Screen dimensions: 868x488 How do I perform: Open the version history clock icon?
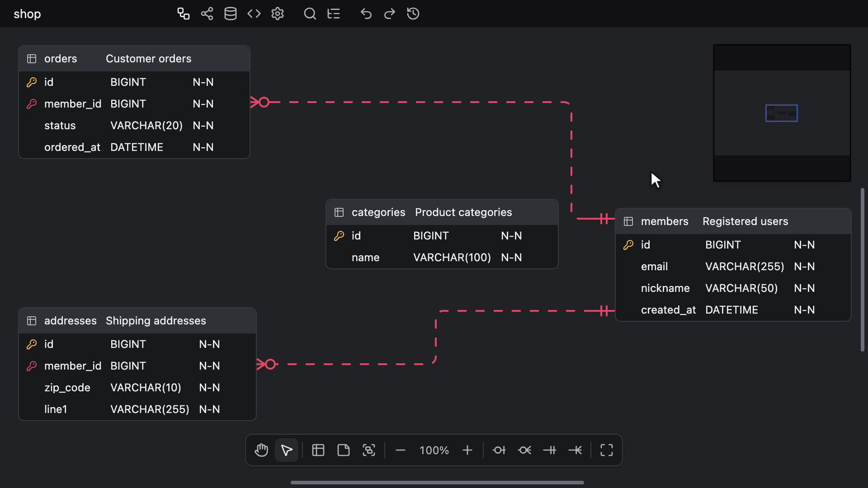click(x=413, y=14)
